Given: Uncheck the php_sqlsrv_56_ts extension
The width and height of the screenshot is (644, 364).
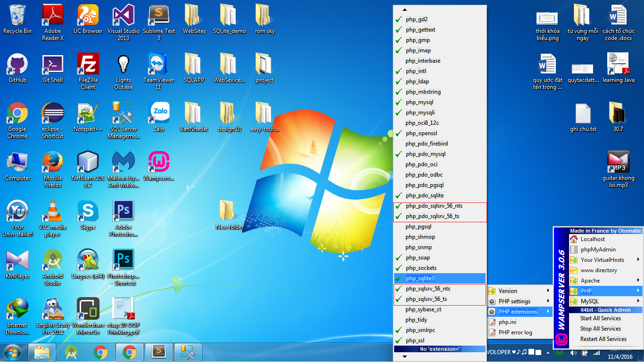Looking at the screenshot, I should 440,299.
